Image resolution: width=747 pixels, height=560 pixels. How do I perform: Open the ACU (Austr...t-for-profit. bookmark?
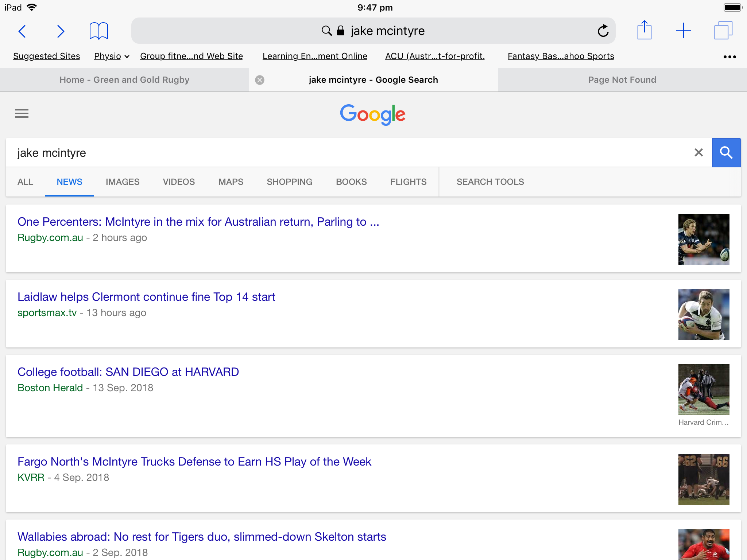coord(435,56)
